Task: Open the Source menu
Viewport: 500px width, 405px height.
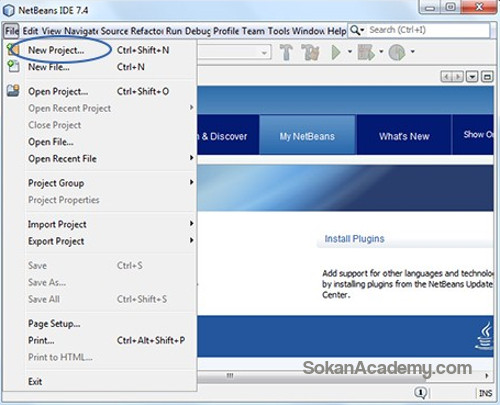Action: point(114,31)
